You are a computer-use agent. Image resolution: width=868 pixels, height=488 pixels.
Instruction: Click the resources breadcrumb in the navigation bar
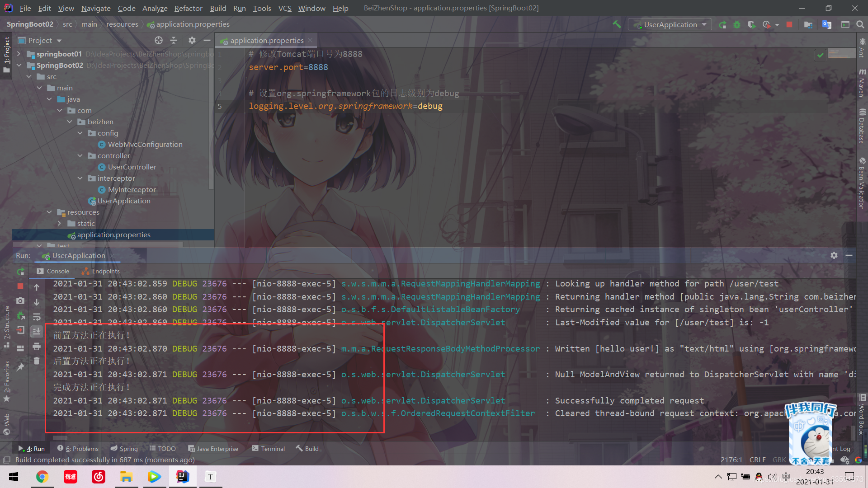[x=122, y=24]
